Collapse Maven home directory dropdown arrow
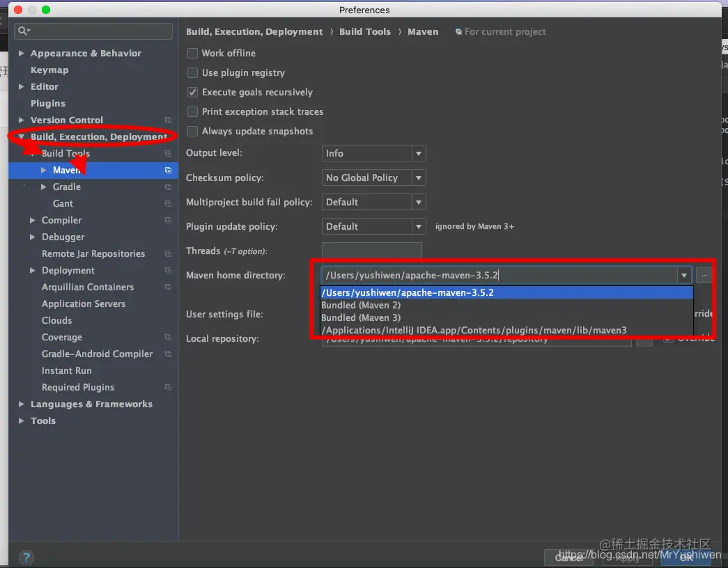Screen dimensions: 728x568 [684, 275]
